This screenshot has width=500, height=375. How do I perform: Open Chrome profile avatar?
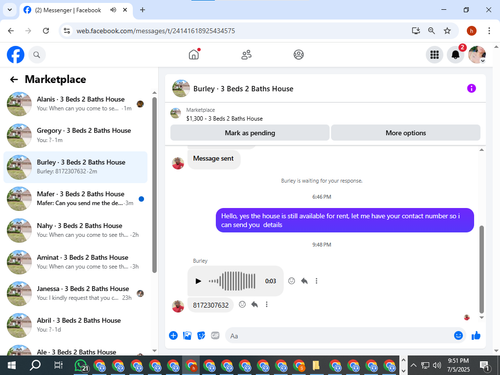pyautogui.click(x=471, y=31)
